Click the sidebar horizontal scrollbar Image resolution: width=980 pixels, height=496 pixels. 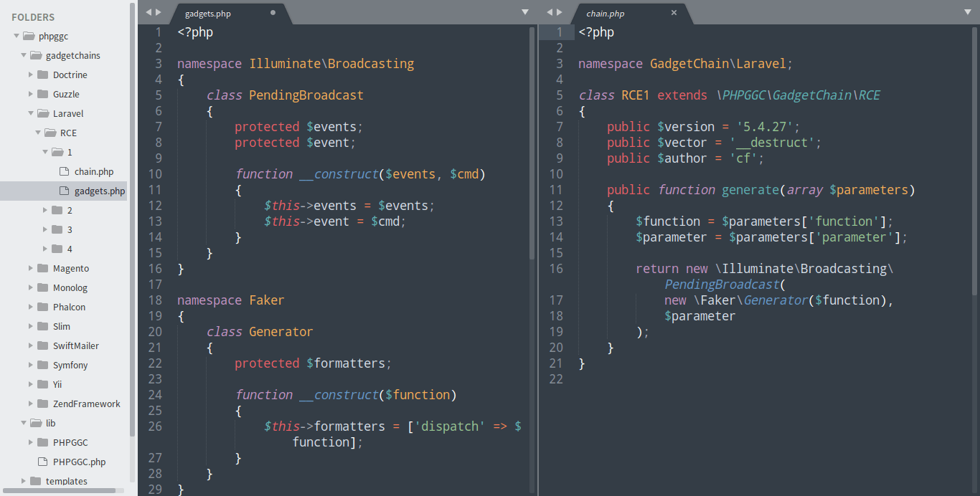[58, 490]
